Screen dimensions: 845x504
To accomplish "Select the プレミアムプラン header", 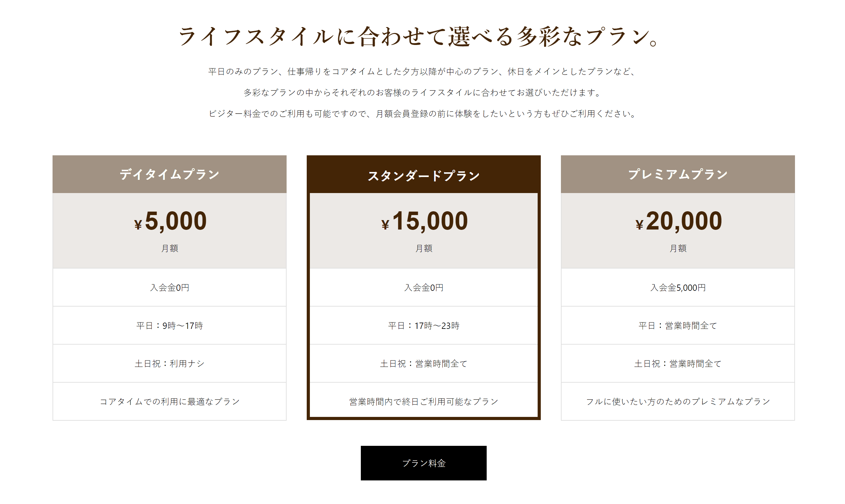I will pos(678,174).
